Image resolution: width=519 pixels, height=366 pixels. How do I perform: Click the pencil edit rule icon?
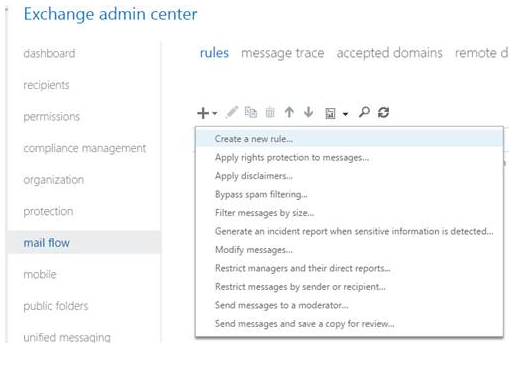click(232, 112)
